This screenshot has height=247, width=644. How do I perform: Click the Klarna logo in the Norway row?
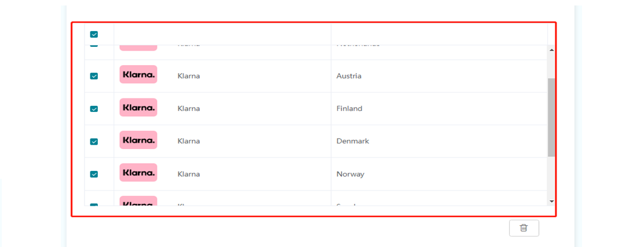click(x=139, y=173)
